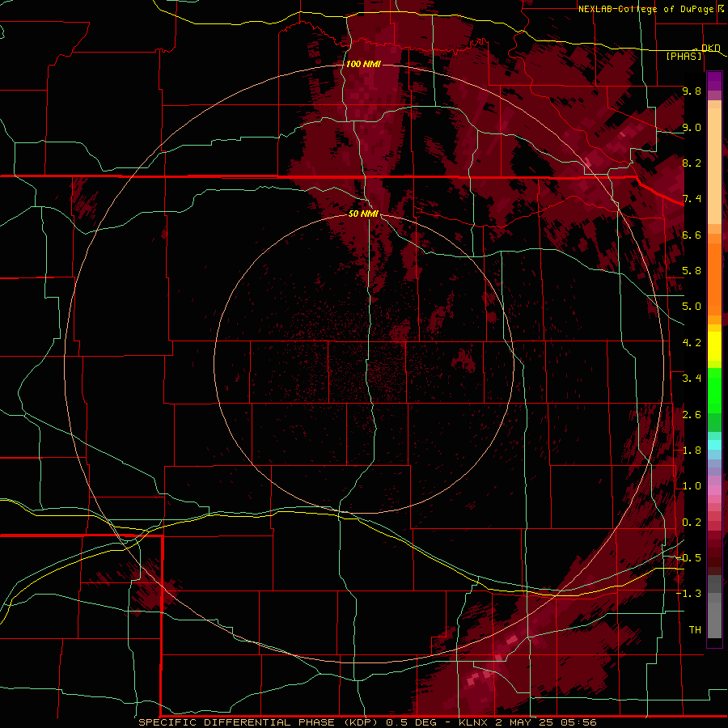Click the -0.5 value on color scale
The image size is (728, 728).
[689, 558]
